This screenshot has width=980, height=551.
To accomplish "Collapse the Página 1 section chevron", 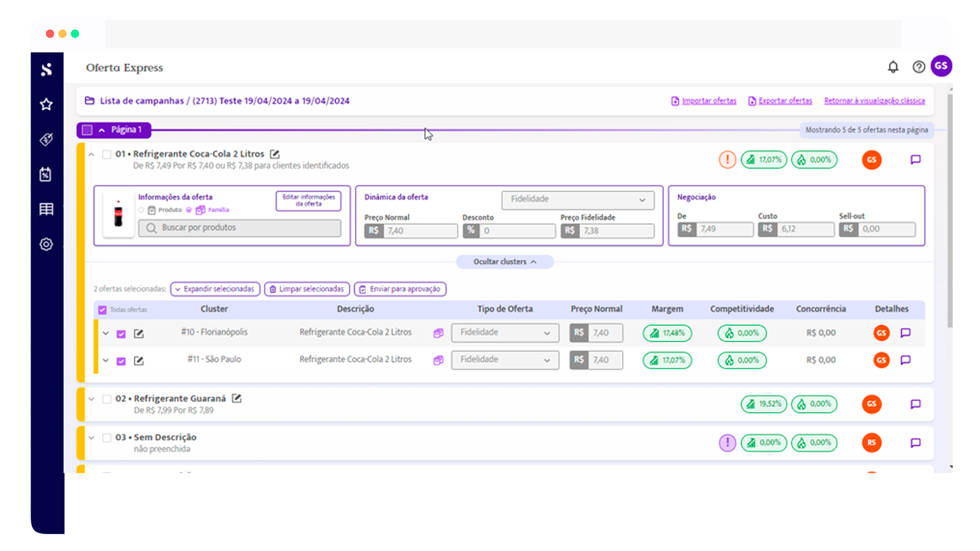I will point(102,130).
